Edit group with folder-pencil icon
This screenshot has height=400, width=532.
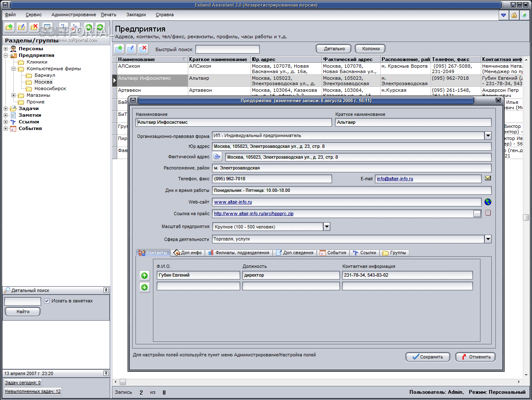click(22, 27)
